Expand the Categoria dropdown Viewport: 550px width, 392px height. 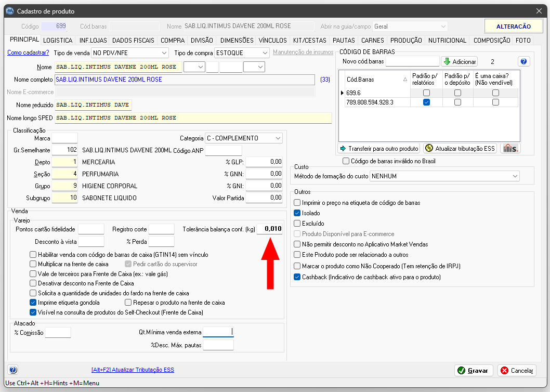point(244,138)
